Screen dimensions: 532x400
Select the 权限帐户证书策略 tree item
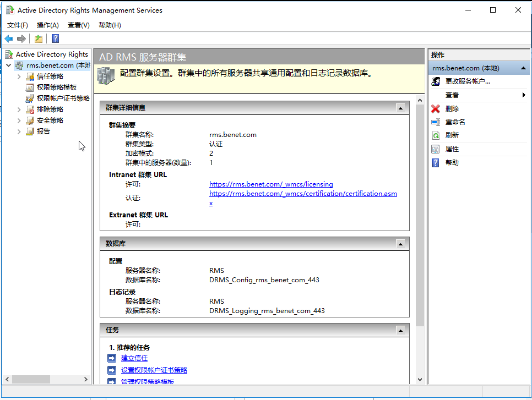63,98
